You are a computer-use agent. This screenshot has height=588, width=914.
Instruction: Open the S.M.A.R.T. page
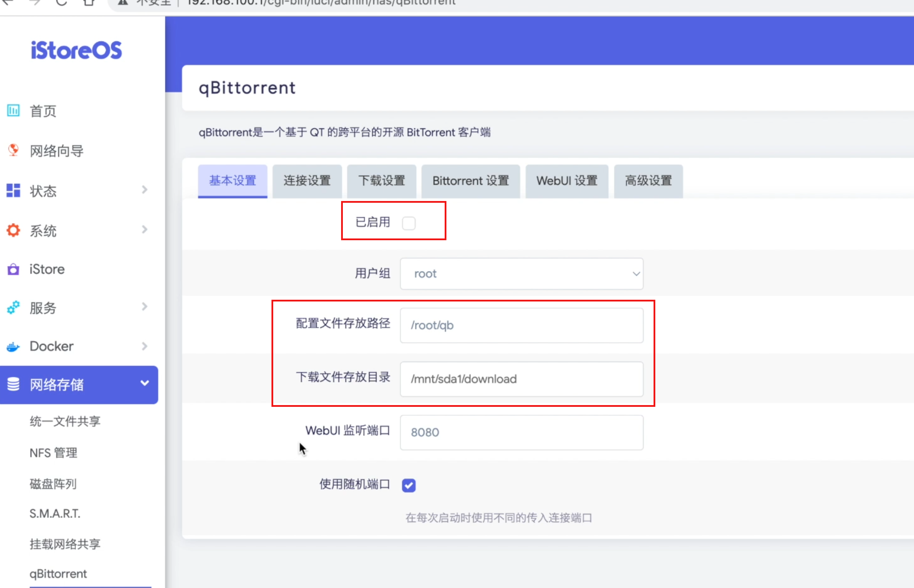(55, 513)
